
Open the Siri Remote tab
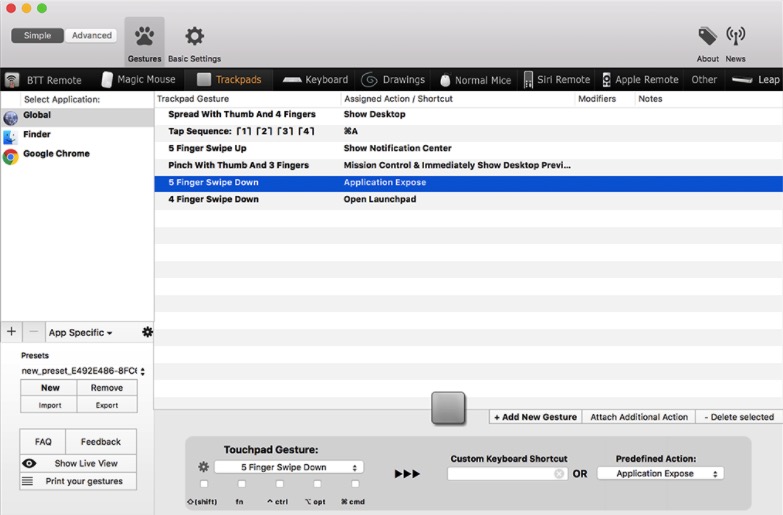click(x=557, y=79)
